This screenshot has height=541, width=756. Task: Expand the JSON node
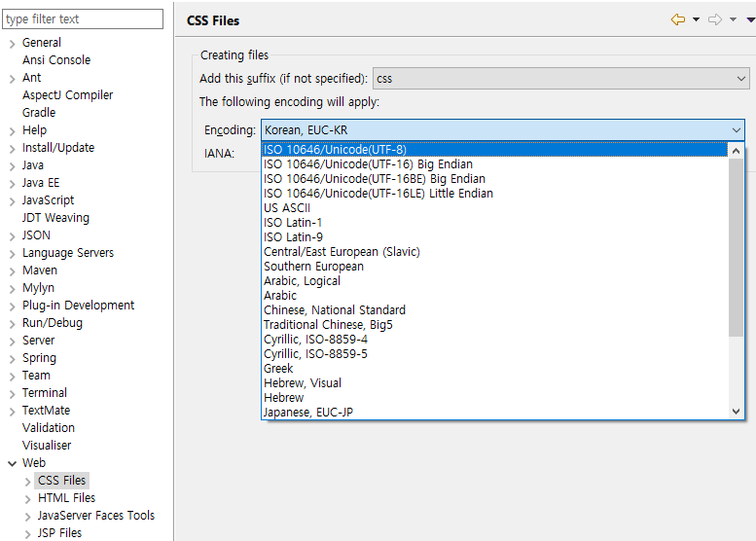pyautogui.click(x=12, y=236)
